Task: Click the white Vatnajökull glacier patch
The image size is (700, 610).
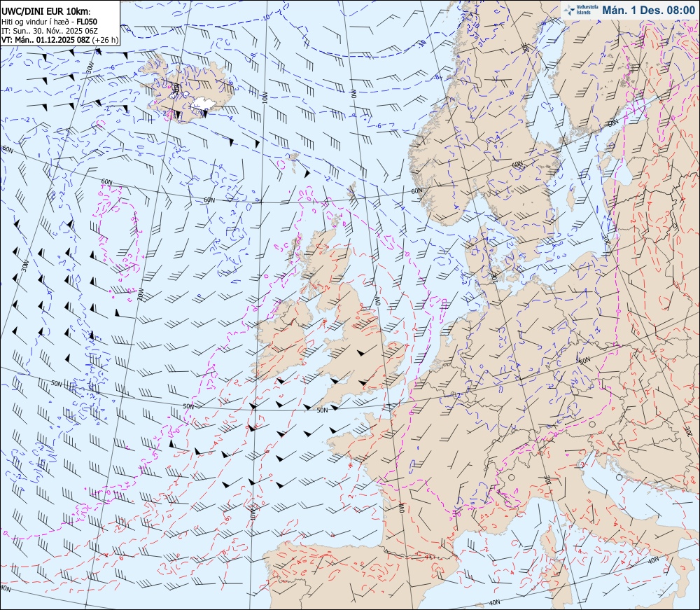Action: click(204, 104)
